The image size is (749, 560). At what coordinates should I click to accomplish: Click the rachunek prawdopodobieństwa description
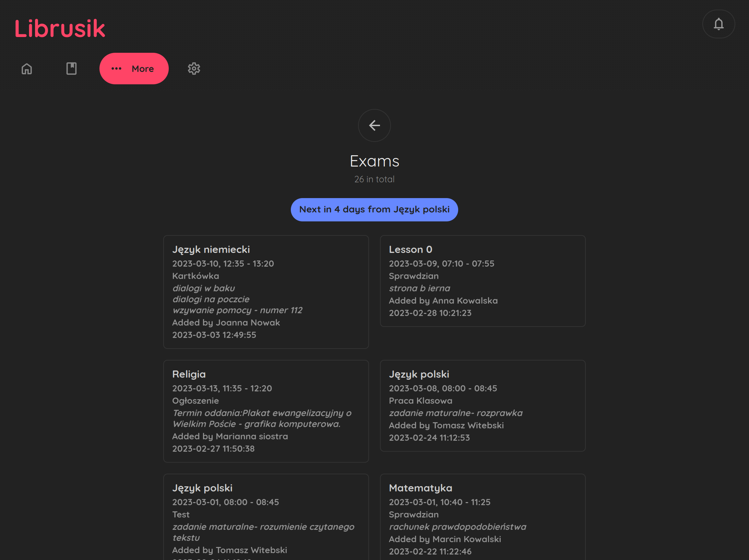[x=457, y=527]
